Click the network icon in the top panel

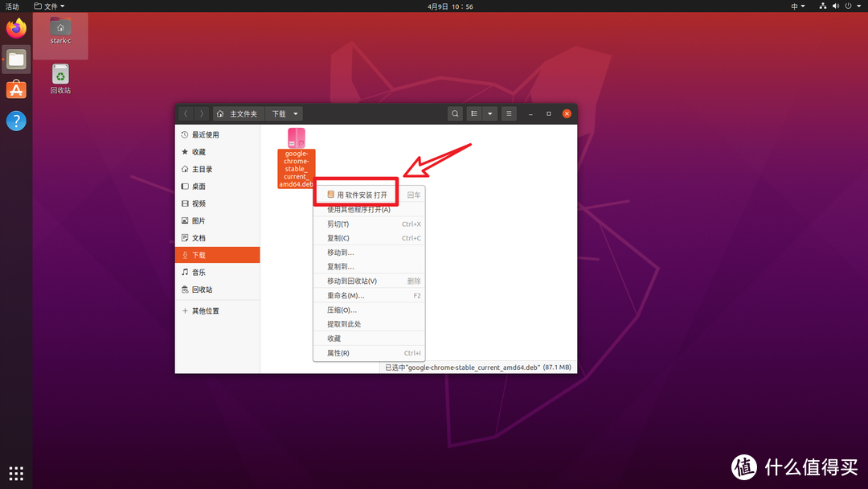(x=822, y=6)
